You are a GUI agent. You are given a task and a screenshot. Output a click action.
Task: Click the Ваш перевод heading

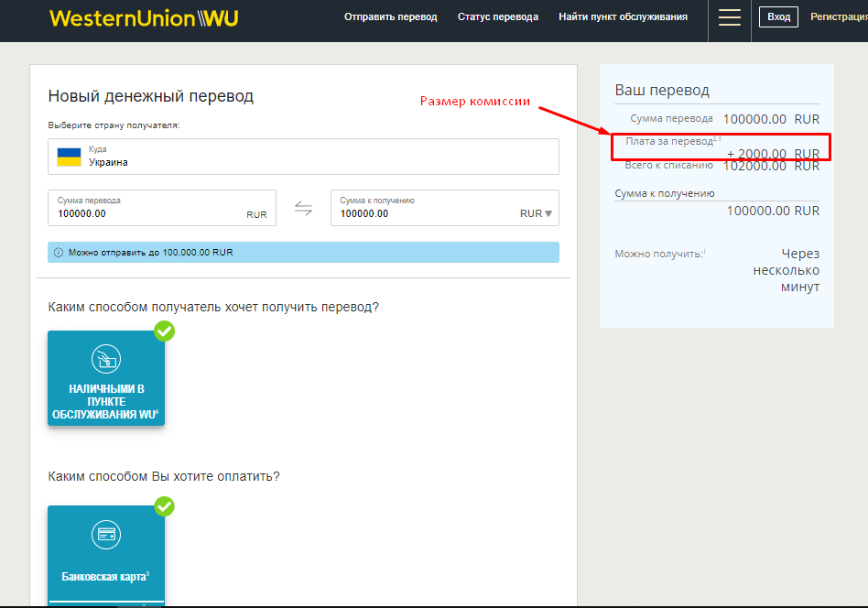(662, 91)
